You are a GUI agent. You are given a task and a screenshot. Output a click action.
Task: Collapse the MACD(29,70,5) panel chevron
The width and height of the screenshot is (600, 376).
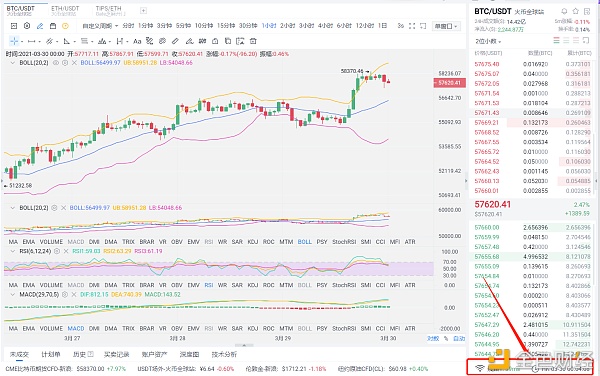13,295
